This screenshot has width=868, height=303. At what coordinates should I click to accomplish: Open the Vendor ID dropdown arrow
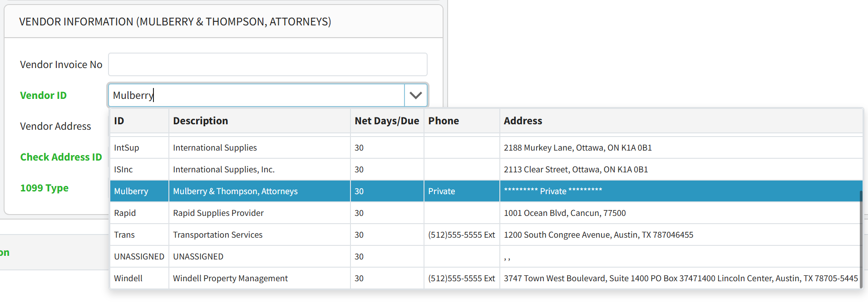(415, 95)
